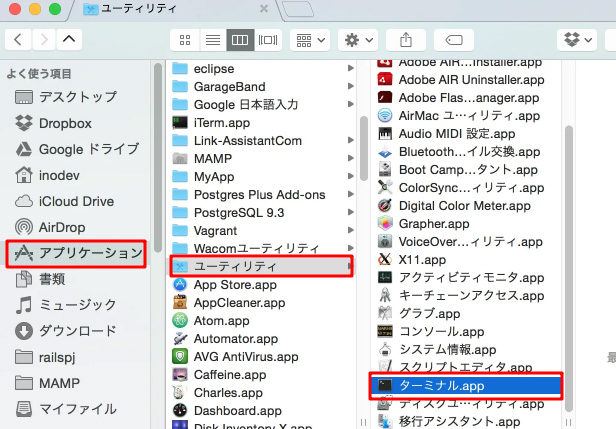Select App Store.app
Screen dimensions: 616x429
pyautogui.click(x=262, y=284)
